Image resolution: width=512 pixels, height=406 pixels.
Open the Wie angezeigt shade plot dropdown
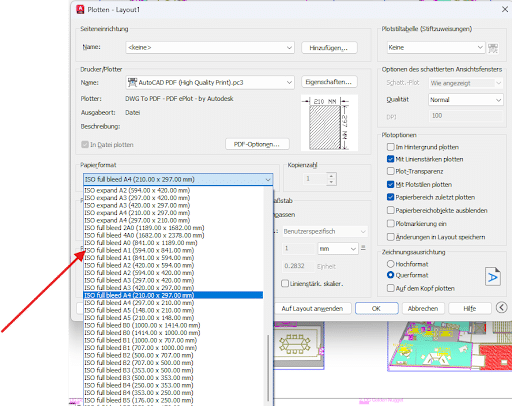[465, 83]
